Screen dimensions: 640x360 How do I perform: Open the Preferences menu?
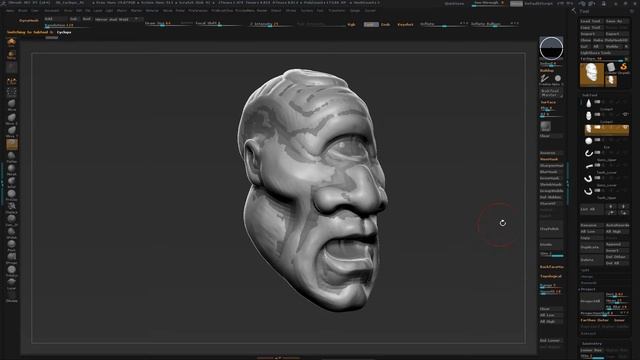click(x=198, y=11)
